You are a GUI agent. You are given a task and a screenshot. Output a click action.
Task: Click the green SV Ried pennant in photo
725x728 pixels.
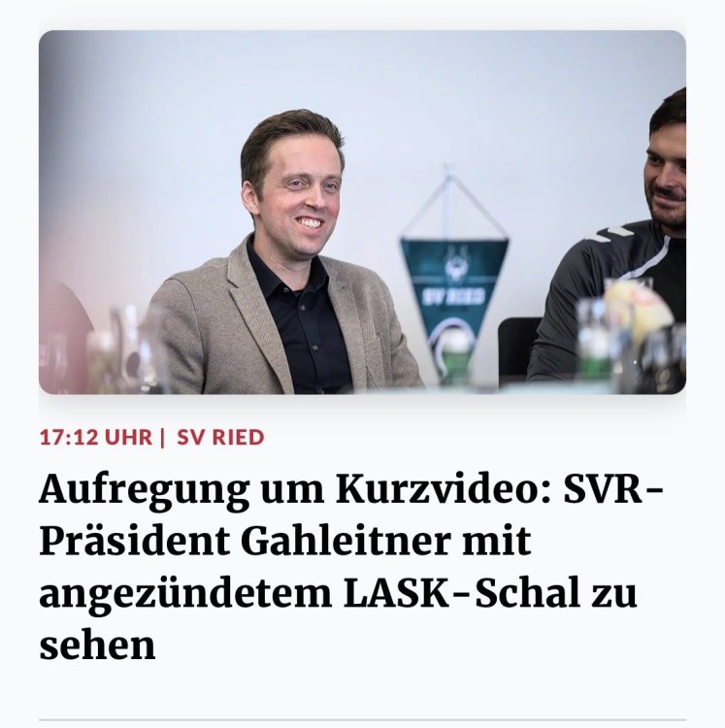453,279
